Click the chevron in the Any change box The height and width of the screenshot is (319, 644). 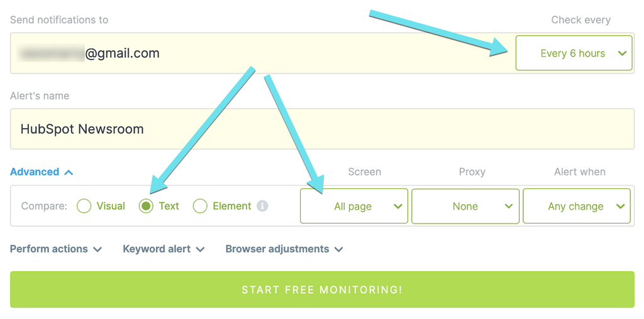620,206
